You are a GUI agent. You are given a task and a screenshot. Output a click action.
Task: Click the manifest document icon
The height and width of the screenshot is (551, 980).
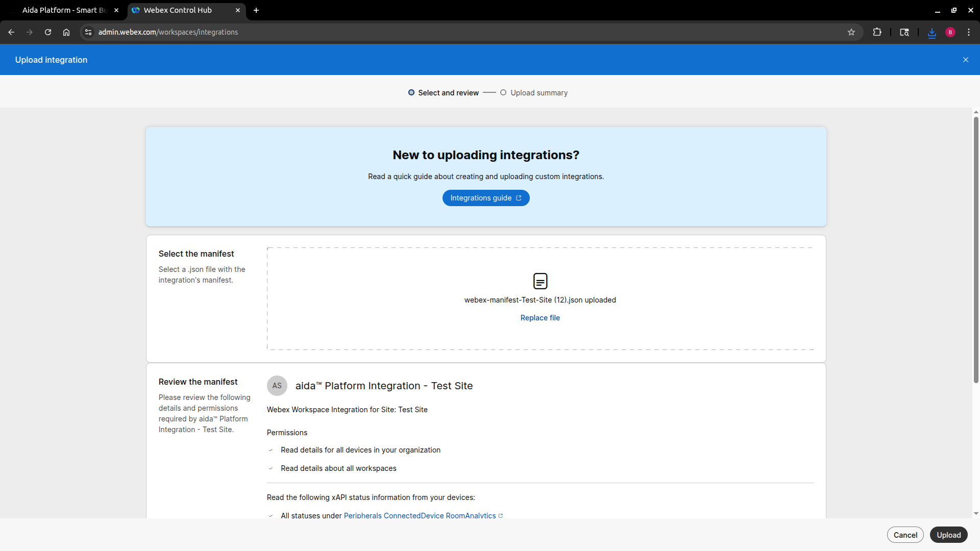(540, 281)
